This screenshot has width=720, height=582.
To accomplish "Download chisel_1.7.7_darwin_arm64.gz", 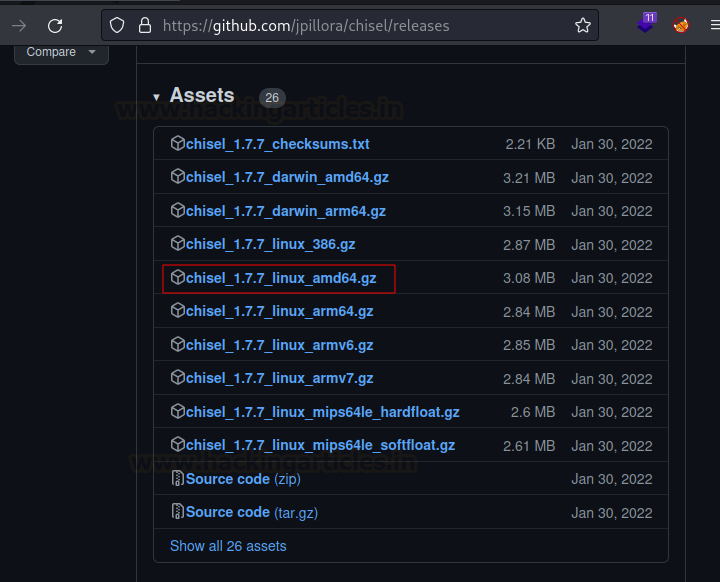I will pyautogui.click(x=286, y=211).
